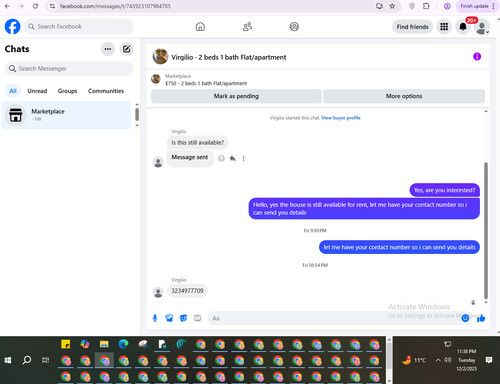The height and width of the screenshot is (384, 500).
Task: Choose a GIF icon
Action: pyautogui.click(x=197, y=318)
